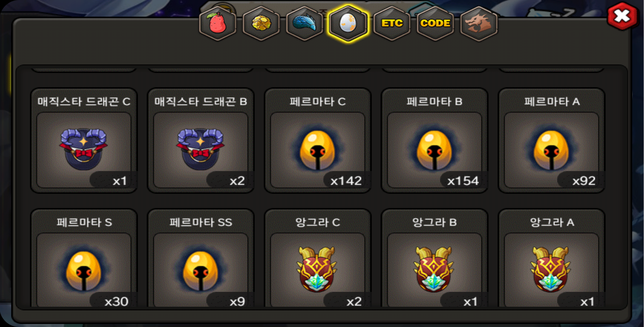
Task: Select 매직스타 드래곤 B egg
Action: click(201, 141)
